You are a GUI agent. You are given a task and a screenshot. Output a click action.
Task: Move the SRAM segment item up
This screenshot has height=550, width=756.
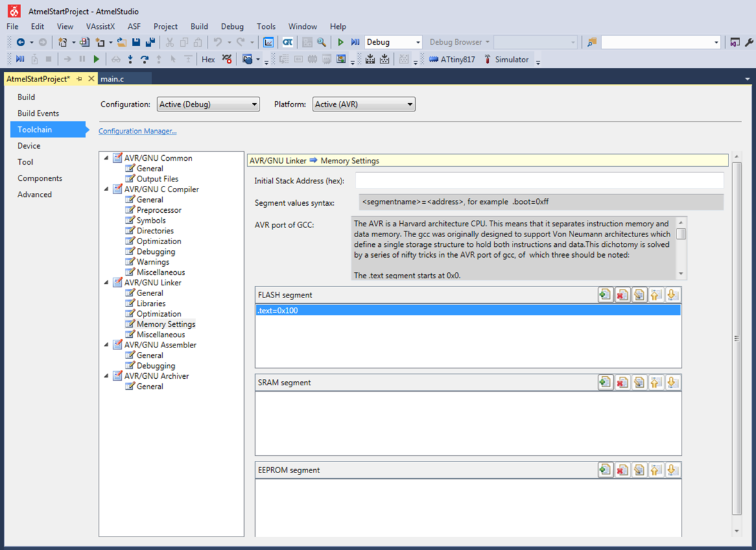[655, 383]
